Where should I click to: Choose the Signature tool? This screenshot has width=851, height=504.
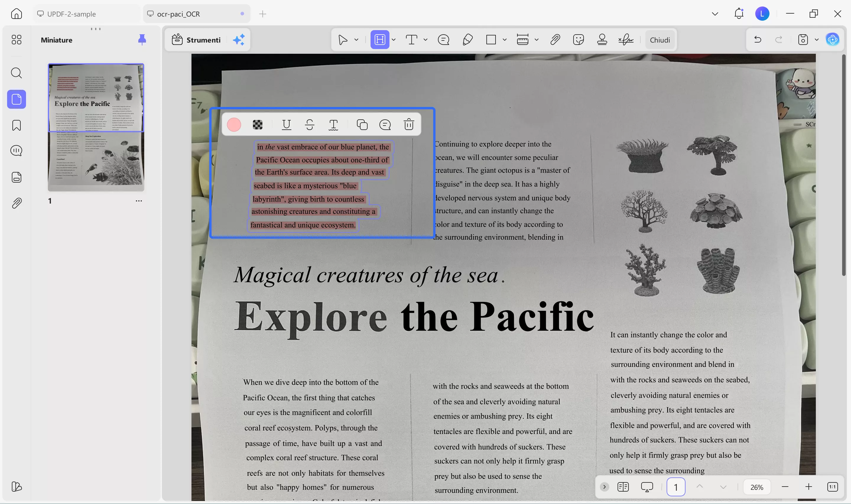point(625,39)
